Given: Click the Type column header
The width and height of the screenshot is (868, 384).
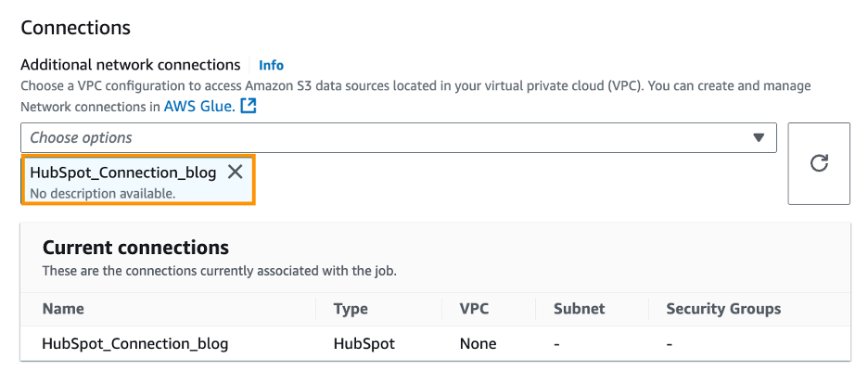Looking at the screenshot, I should tap(351, 309).
